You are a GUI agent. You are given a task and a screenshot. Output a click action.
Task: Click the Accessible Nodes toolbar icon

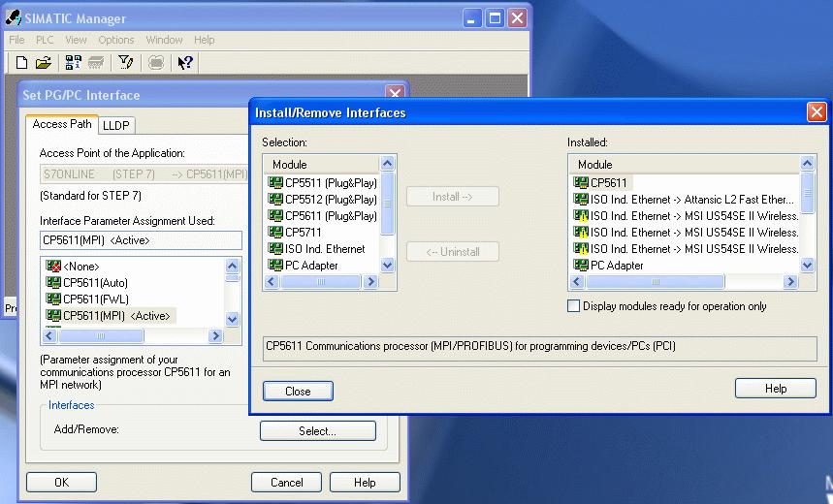74,63
